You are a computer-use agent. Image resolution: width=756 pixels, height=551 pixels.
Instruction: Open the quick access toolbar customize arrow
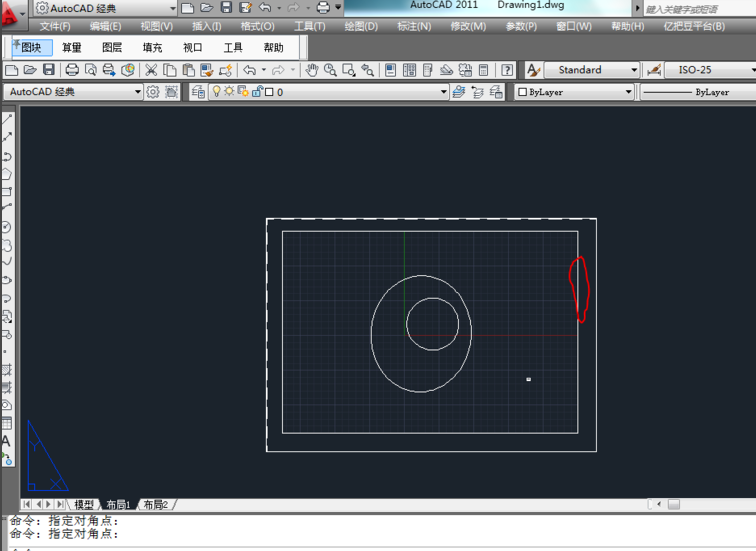click(x=338, y=7)
